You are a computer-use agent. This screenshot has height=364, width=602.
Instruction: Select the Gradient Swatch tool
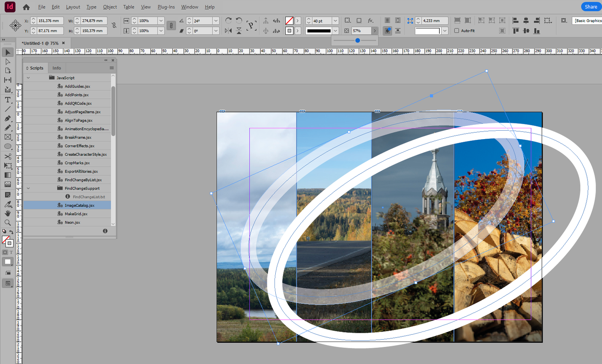[x=8, y=175]
